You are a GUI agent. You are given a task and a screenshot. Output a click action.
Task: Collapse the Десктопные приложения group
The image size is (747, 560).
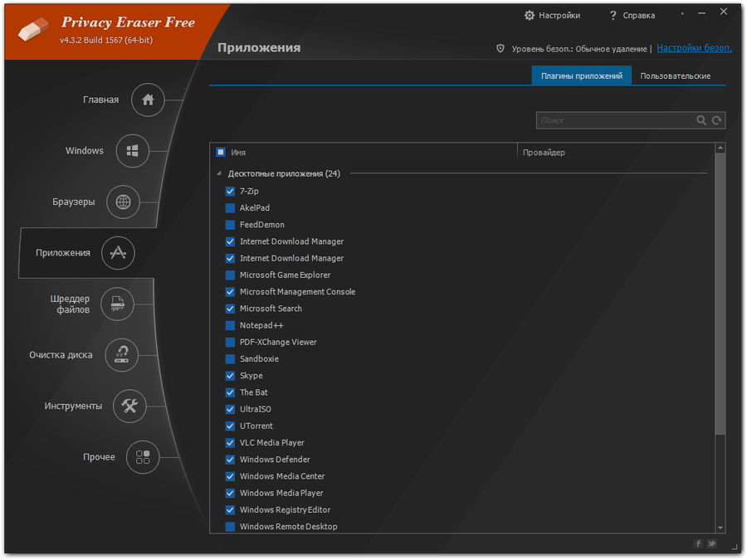click(x=218, y=174)
